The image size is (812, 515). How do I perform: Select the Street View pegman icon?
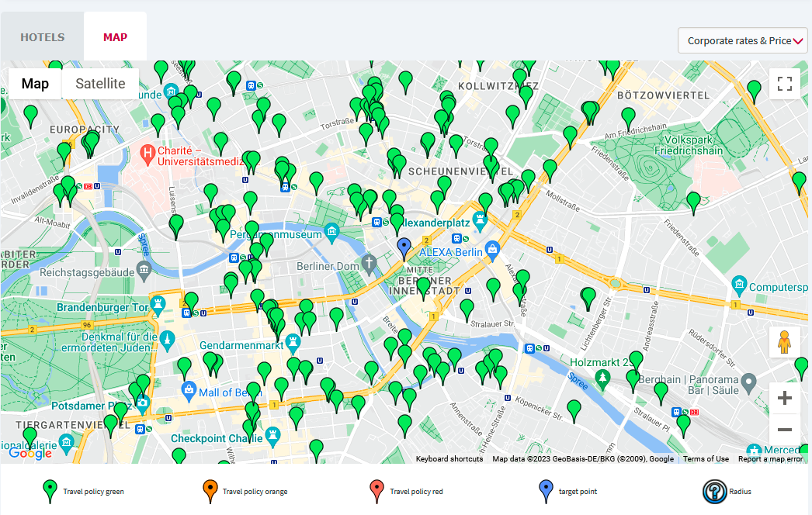tap(785, 342)
